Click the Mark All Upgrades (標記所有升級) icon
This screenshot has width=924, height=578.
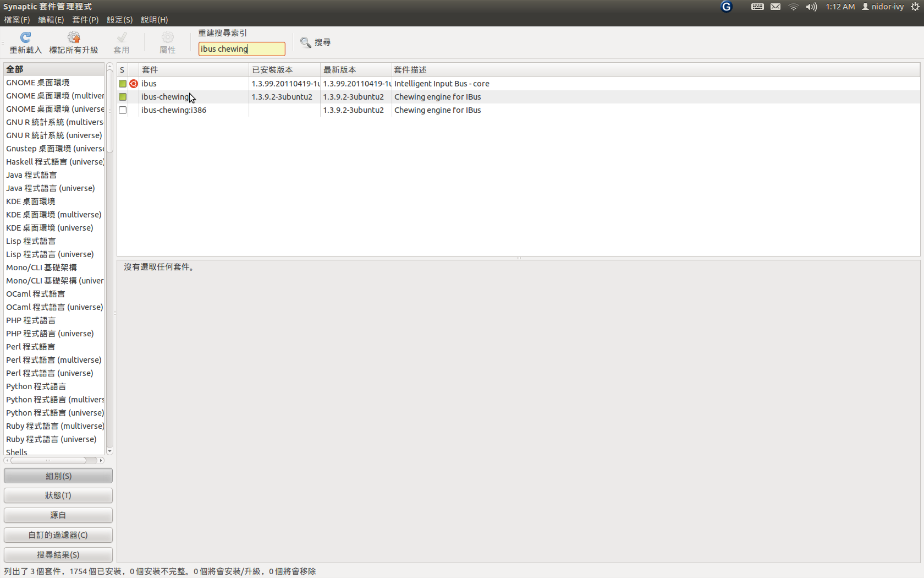pyautogui.click(x=74, y=37)
